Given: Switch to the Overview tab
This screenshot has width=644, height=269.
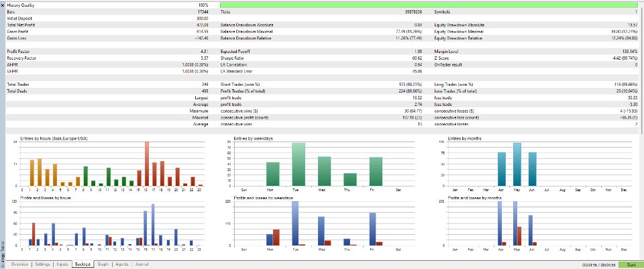Looking at the screenshot, I should pos(19,264).
